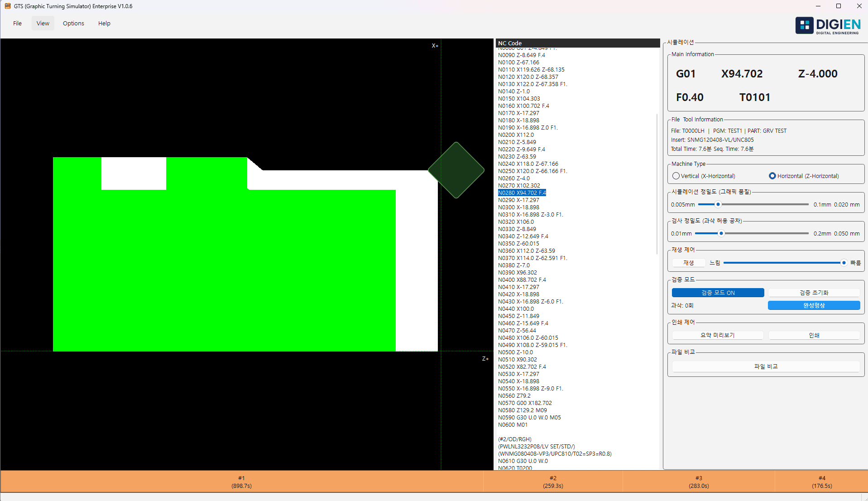Switch to tab #3 (283.0s)
The width and height of the screenshot is (868, 501).
(x=699, y=481)
